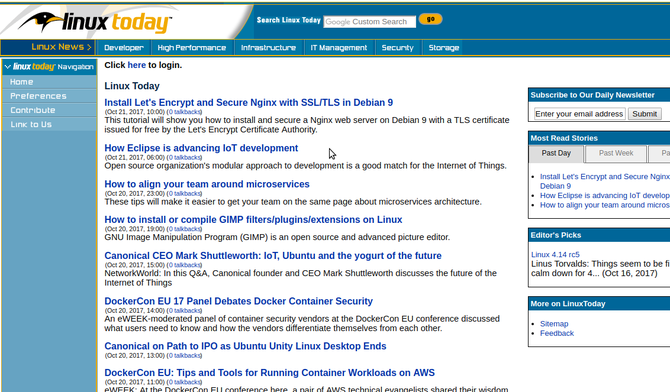Open talkbacks for DockerCon panel article

point(184,311)
